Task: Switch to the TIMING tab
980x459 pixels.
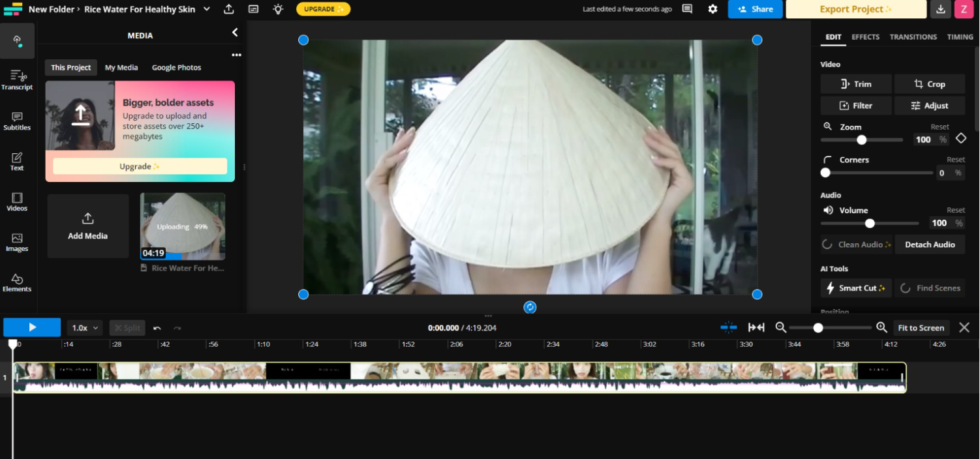Action: coord(960,37)
